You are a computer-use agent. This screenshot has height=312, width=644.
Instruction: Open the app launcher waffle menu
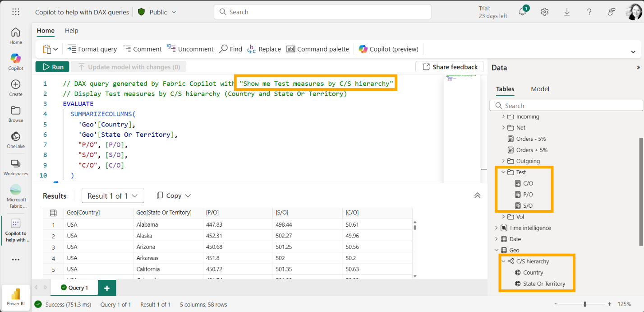pyautogui.click(x=16, y=12)
